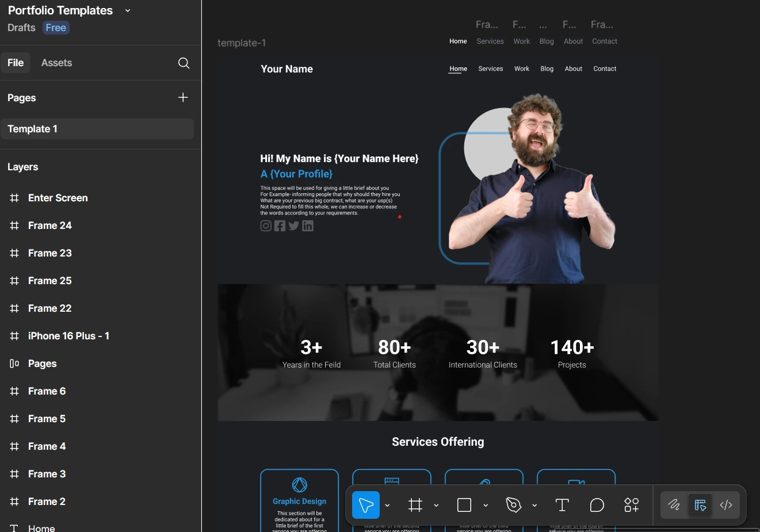Select the Move tool in toolbar
Viewport: 760px width, 532px height.
click(x=366, y=505)
